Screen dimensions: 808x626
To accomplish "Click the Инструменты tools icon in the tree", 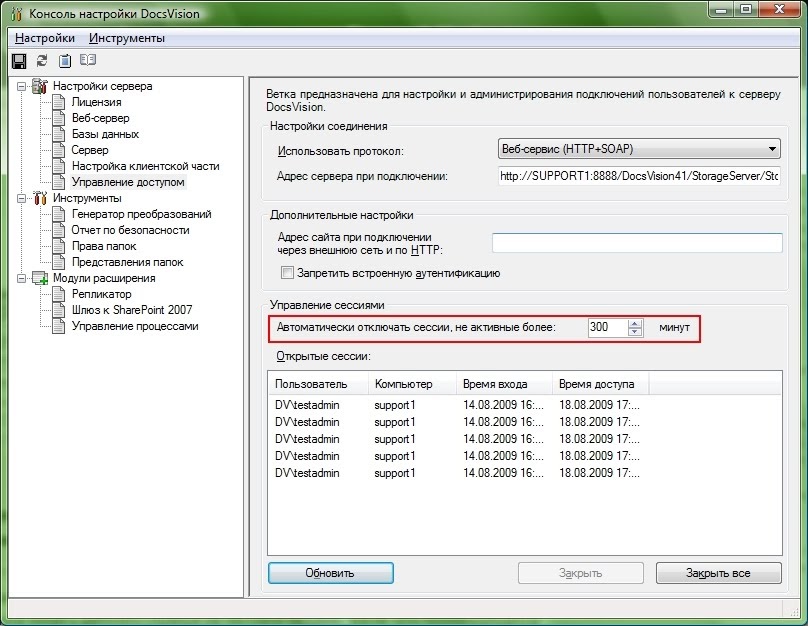I will tap(40, 198).
